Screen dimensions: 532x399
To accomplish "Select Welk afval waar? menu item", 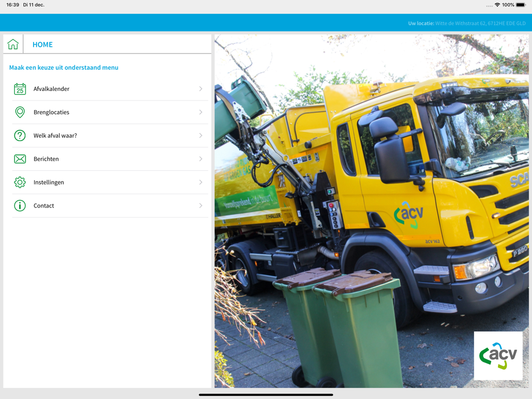I will [110, 135].
